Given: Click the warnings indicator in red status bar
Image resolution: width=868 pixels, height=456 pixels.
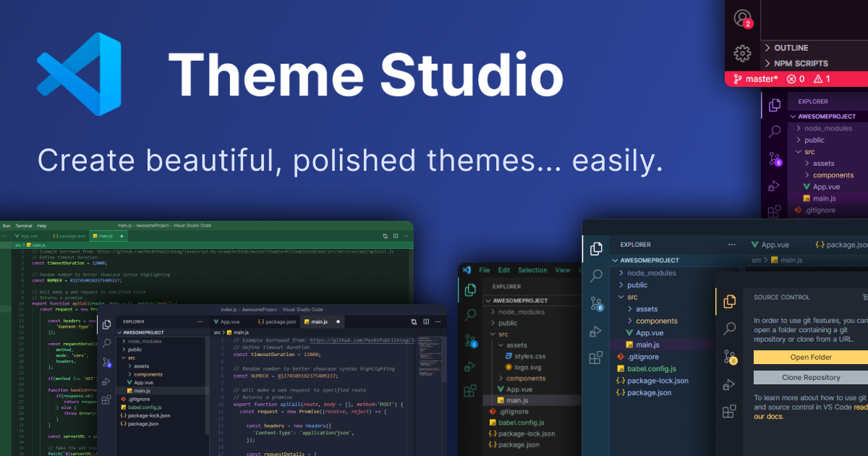Looking at the screenshot, I should pos(822,79).
